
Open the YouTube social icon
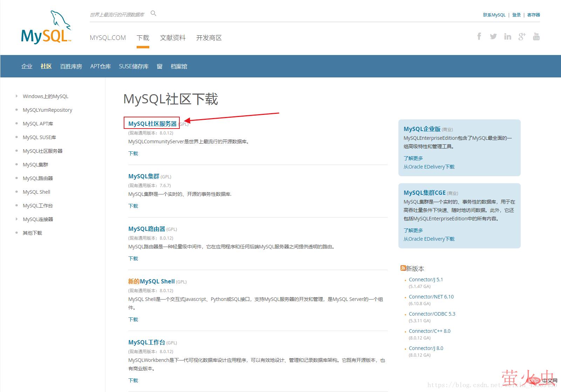coord(536,36)
